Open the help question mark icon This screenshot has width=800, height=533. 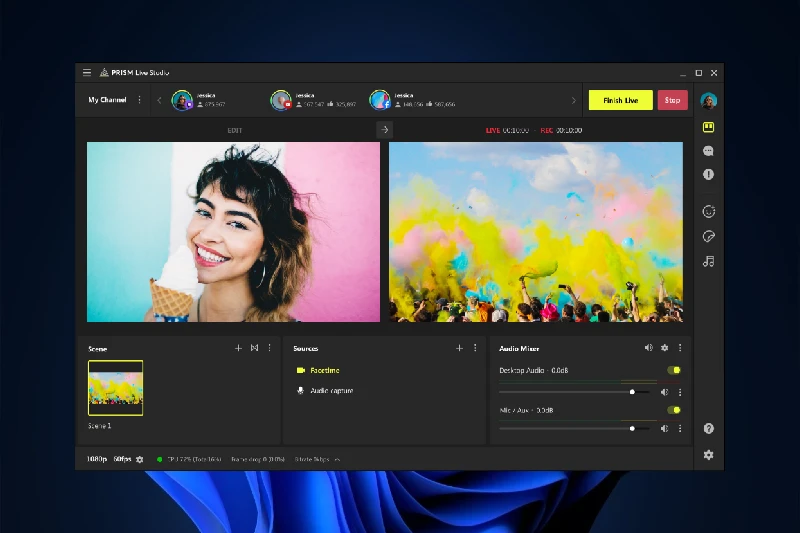coord(708,429)
